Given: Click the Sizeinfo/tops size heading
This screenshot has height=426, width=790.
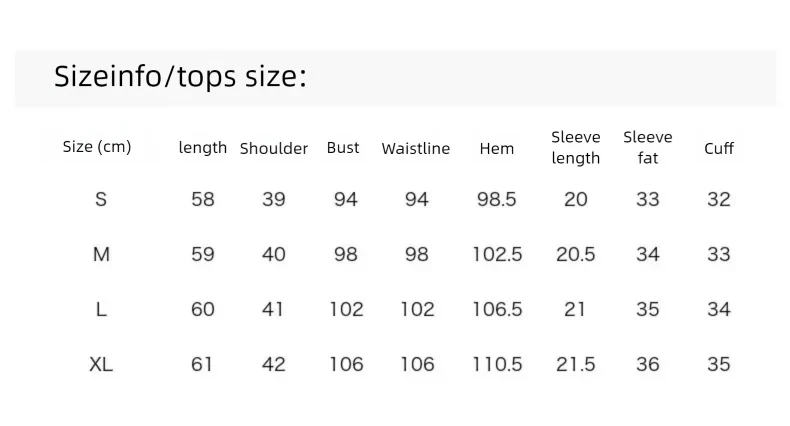Looking at the screenshot, I should click(x=180, y=77).
